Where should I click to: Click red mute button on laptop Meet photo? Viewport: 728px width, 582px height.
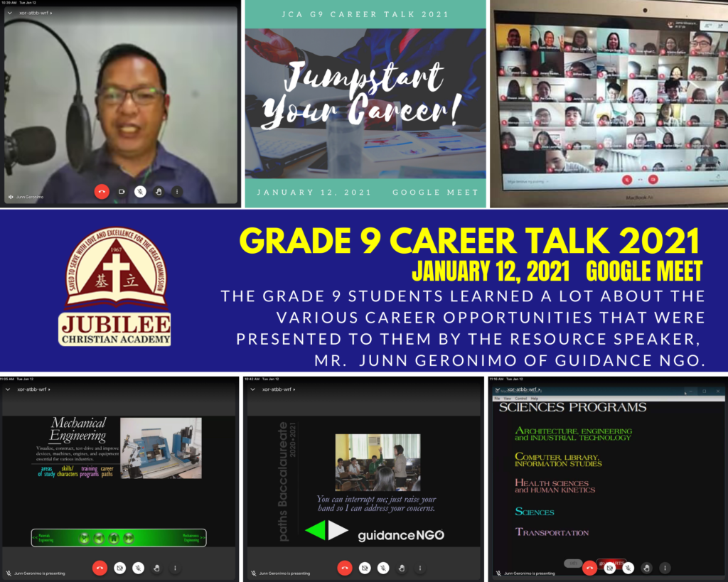627,180
